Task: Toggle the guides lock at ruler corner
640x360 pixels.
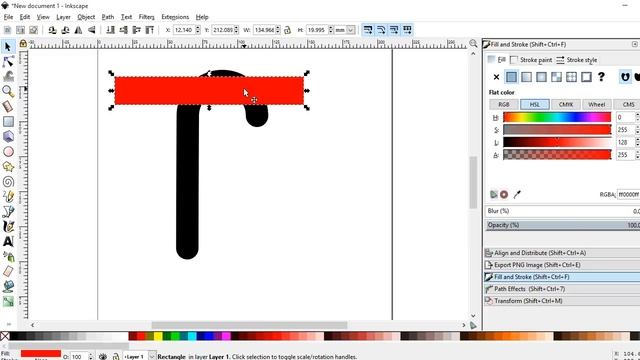Action: 23,43
